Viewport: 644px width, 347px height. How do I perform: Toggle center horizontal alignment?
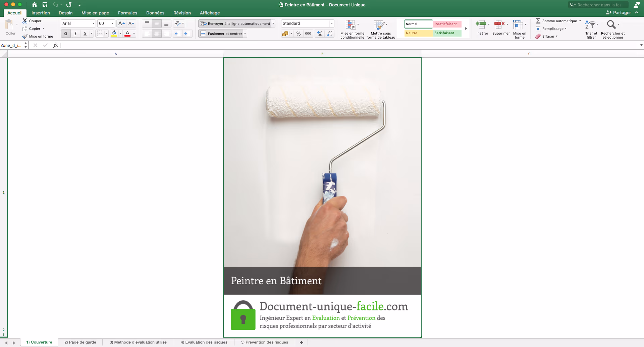(157, 34)
